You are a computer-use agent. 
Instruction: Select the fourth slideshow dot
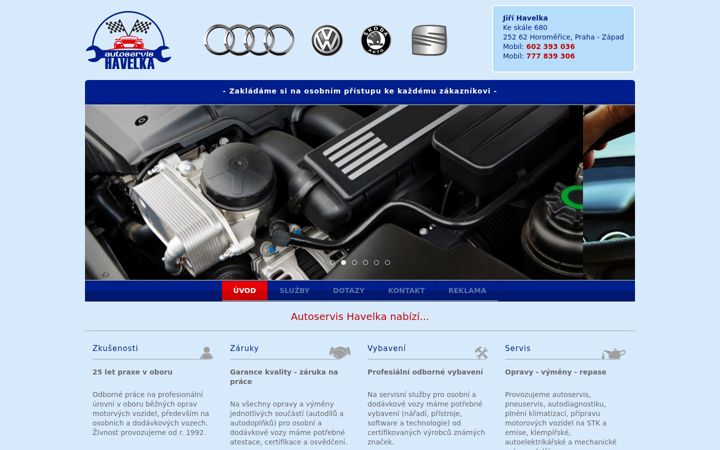point(366,263)
